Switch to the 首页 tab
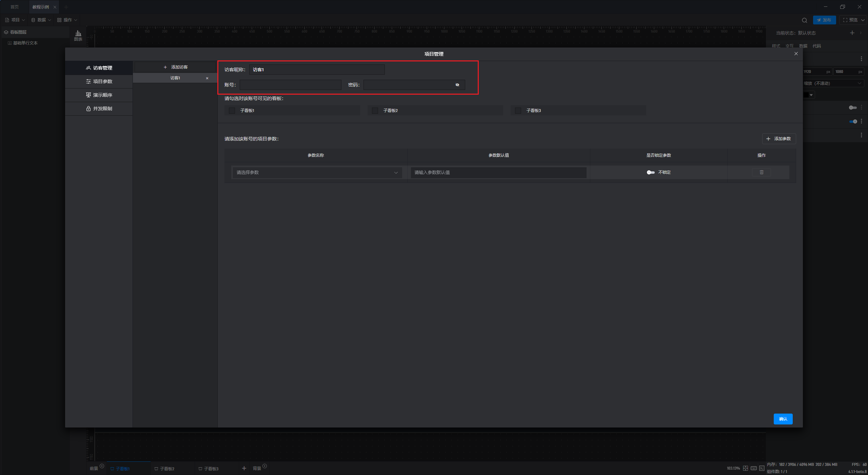868x475 pixels. 15,7
